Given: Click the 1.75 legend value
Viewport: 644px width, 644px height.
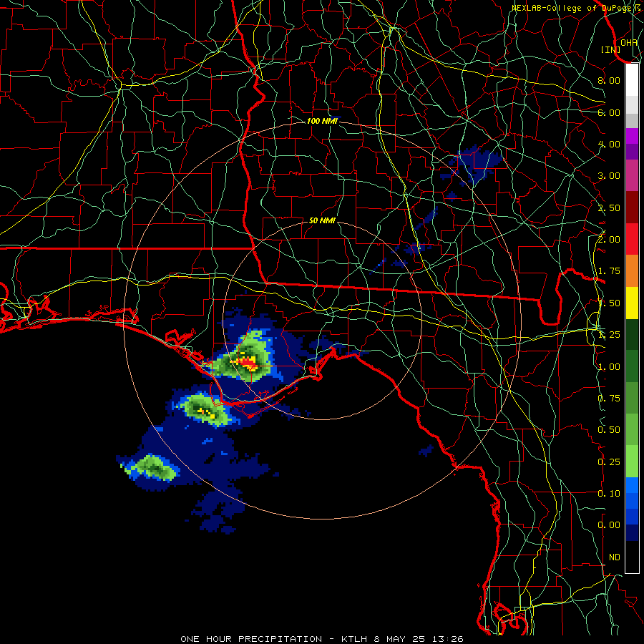Looking at the screenshot, I should tap(609, 271).
